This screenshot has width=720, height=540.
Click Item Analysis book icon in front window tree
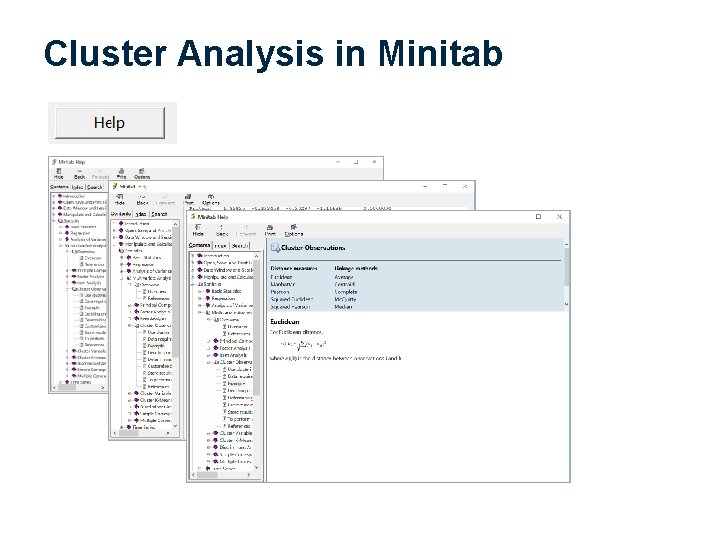215,355
